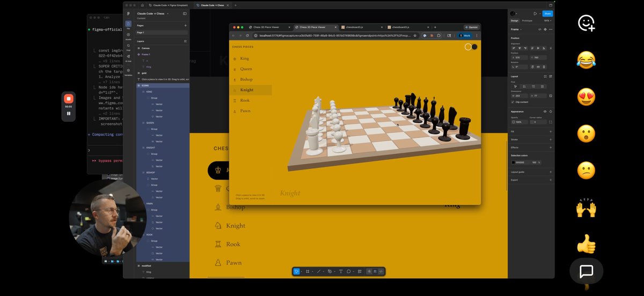
Task: Open the 'Work' profile button
Action: (465, 35)
